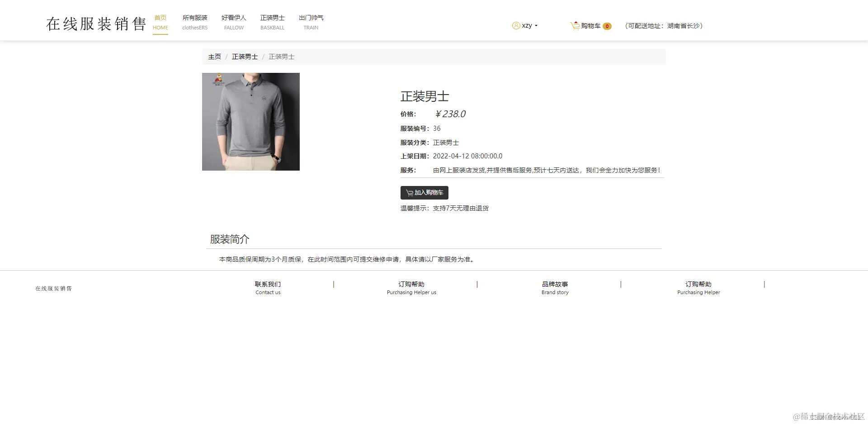The height and width of the screenshot is (424, 868).
Task: Select the 首页 HOME navigation item
Action: [160, 22]
